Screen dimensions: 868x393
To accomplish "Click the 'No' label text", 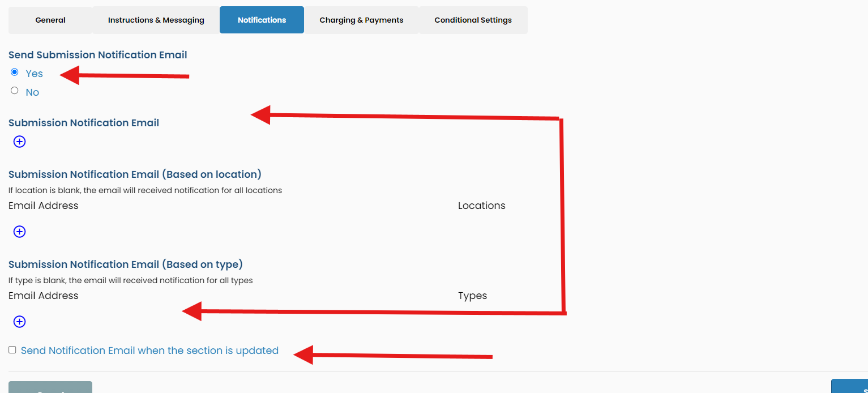I will 32,92.
